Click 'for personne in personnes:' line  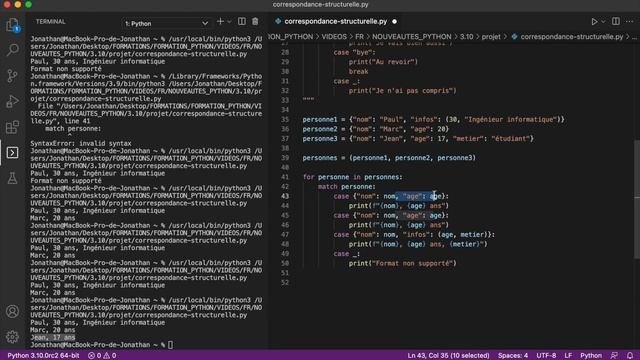[x=353, y=177]
